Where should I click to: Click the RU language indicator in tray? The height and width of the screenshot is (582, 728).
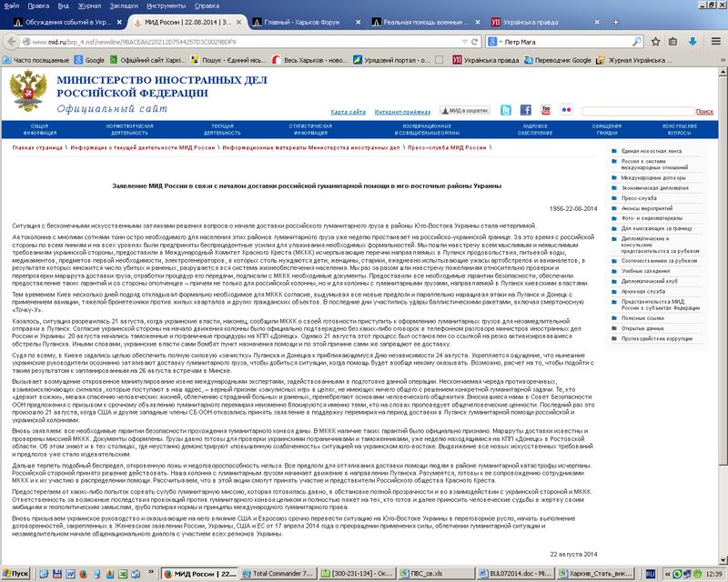tap(651, 574)
